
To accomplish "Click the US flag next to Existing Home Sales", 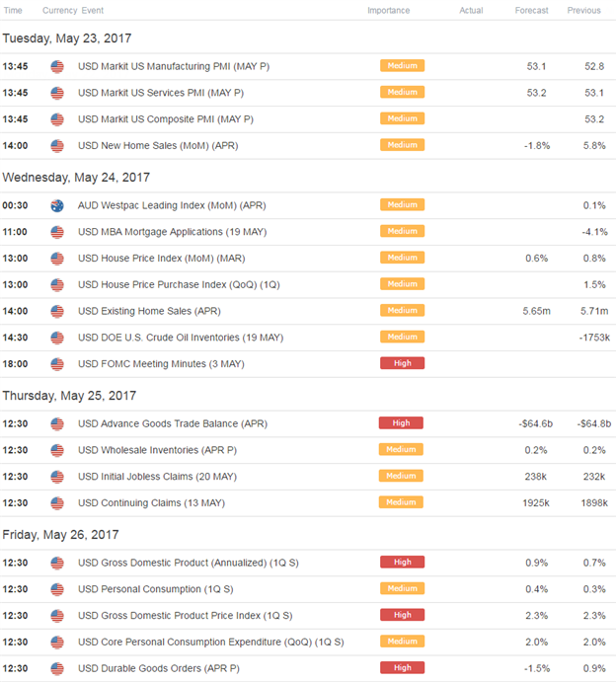I will 57,312.
